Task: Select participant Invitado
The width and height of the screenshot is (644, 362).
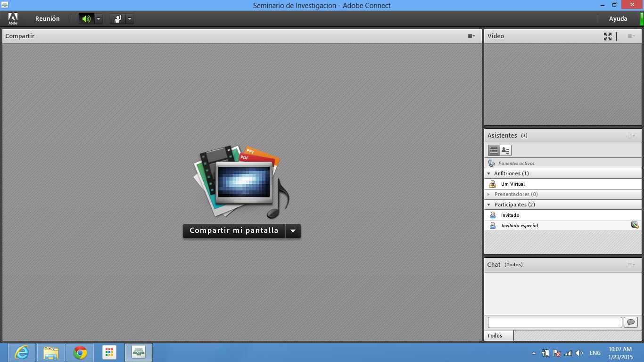Action: (563, 215)
